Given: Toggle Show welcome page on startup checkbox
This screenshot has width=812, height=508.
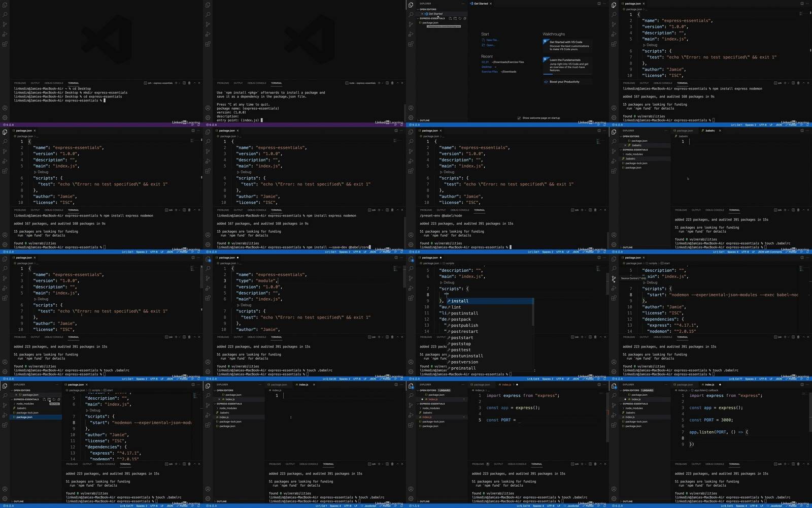Looking at the screenshot, I should point(519,118).
